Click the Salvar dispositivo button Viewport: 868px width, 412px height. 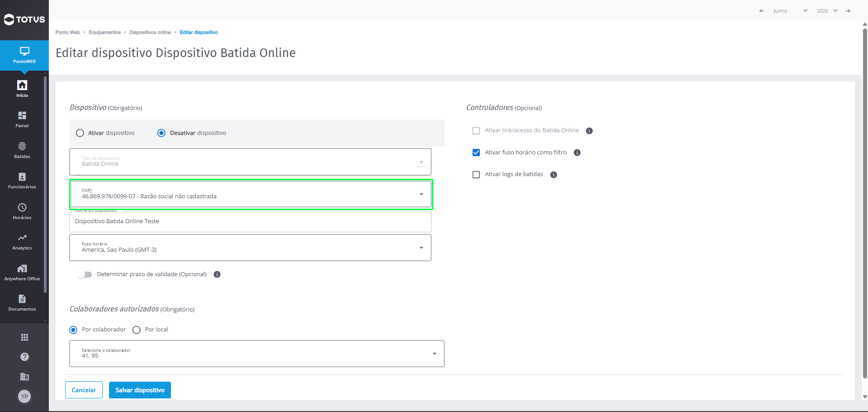140,390
